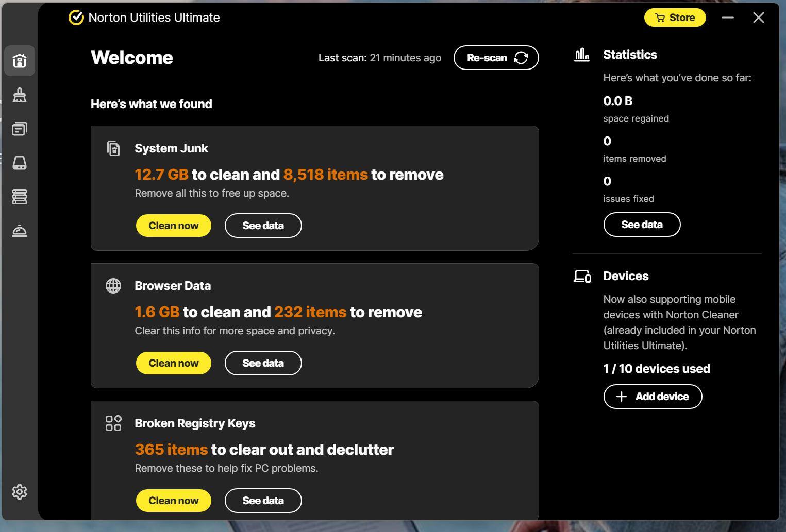786x532 pixels.
Task: Click the System Junk file icon
Action: [113, 148]
